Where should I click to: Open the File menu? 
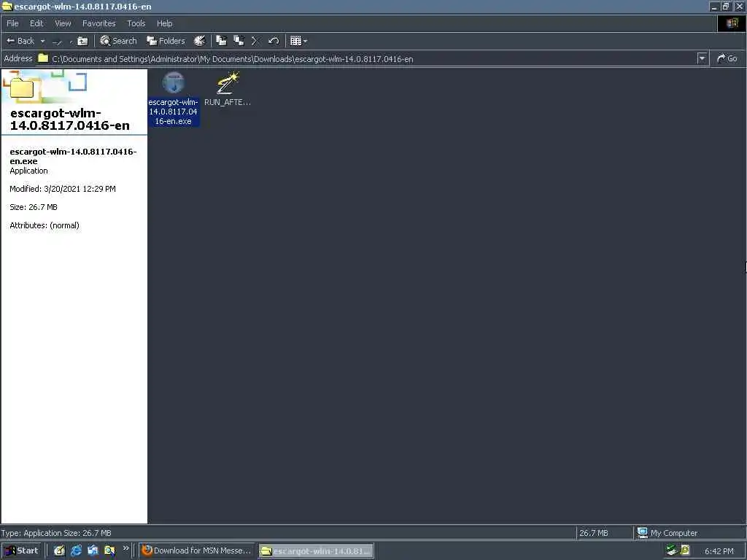pos(13,23)
